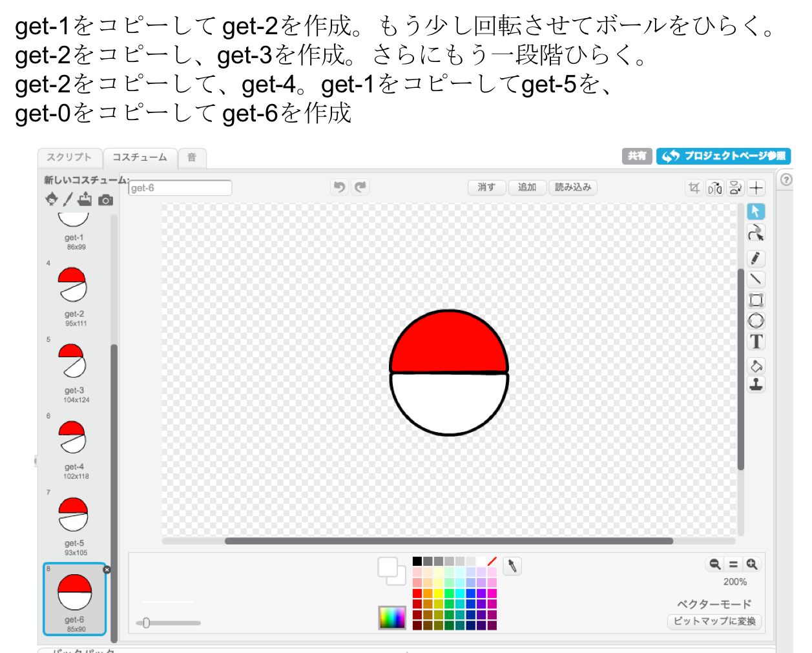Click the 読み込み import button
This screenshot has height=653, width=812.
[x=573, y=187]
